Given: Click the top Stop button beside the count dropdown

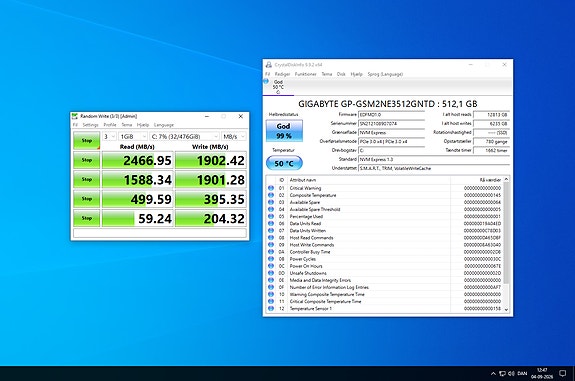Looking at the screenshot, I should pos(87,140).
